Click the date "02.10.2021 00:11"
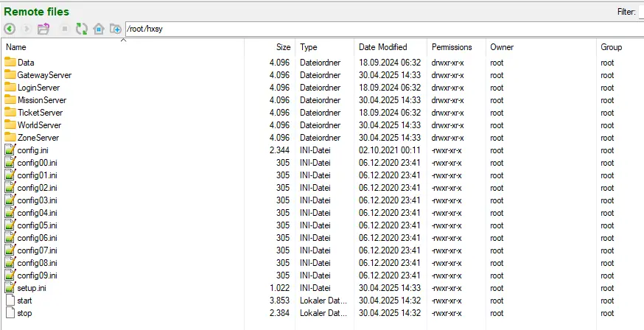 coord(390,150)
